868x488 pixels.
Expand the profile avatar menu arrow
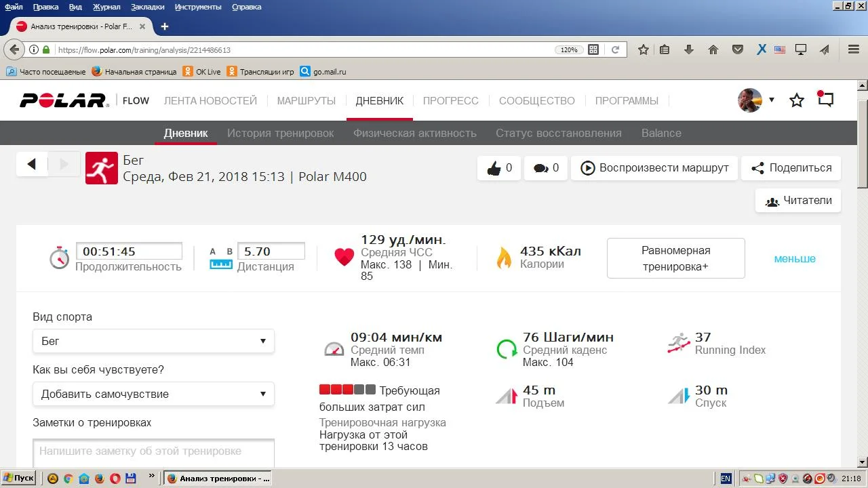click(772, 100)
